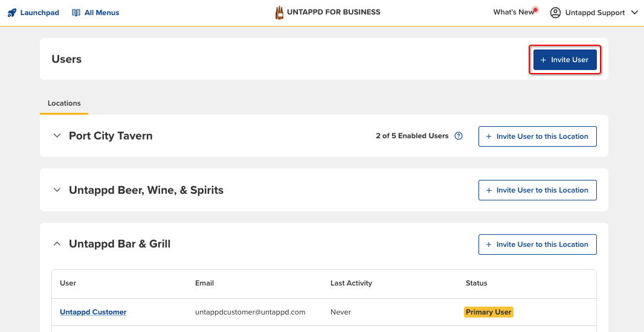Viewport: 644px width, 332px height.
Task: Click the help icon beside Enabled Users
Action: (459, 136)
